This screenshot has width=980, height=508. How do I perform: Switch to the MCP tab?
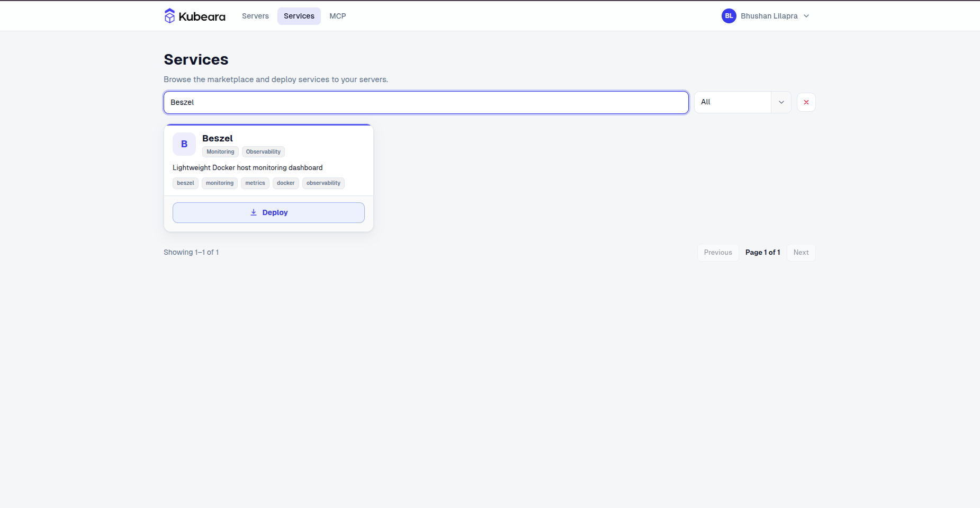(338, 16)
